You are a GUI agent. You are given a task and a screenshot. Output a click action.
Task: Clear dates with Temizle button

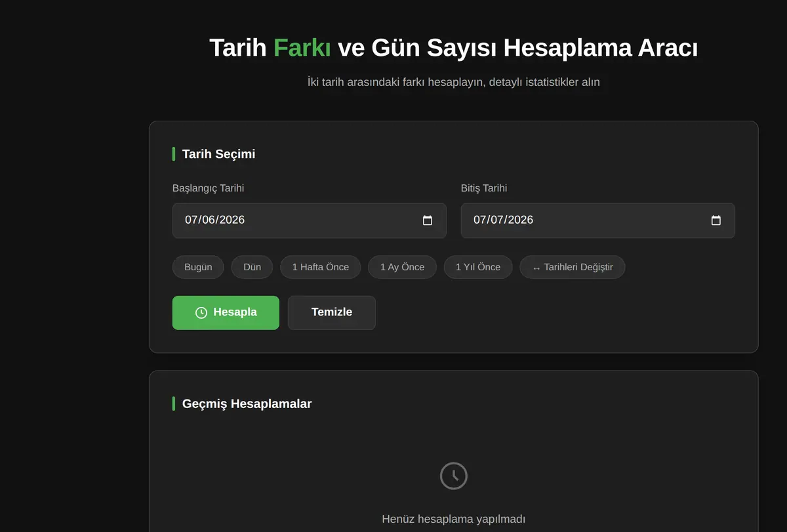[x=332, y=312]
